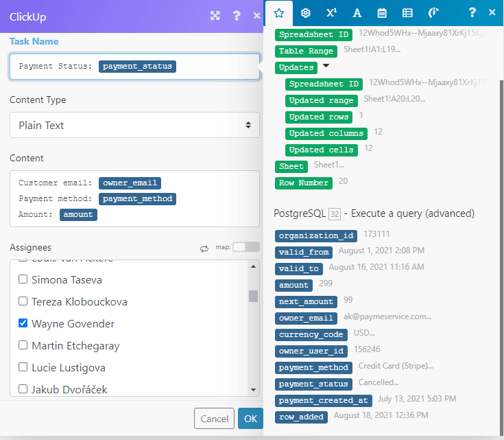Image resolution: width=504 pixels, height=440 pixels.
Task: Open the general functions gear tab
Action: (306, 13)
